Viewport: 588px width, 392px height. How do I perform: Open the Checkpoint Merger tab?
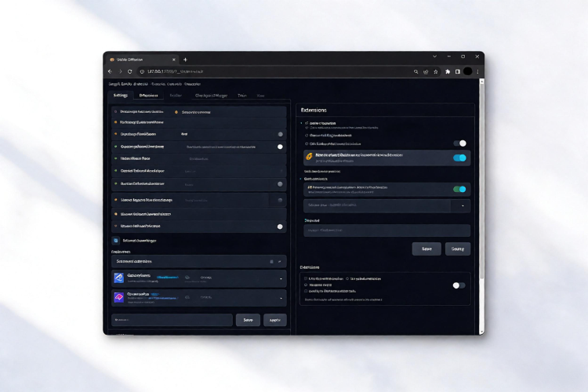coord(211,96)
